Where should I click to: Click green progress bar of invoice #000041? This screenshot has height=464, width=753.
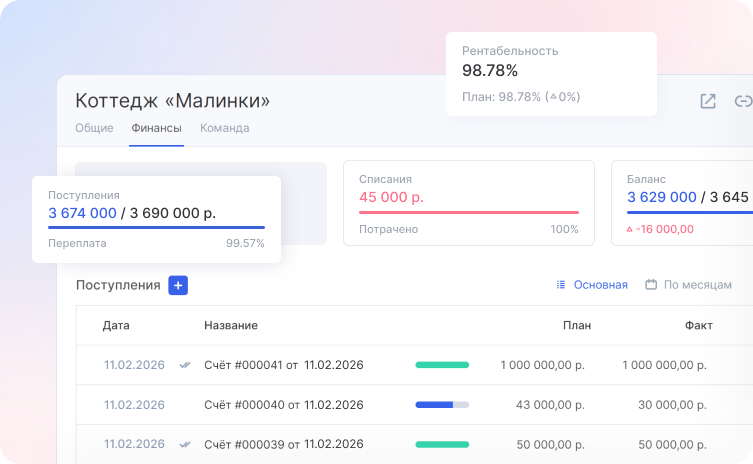442,365
